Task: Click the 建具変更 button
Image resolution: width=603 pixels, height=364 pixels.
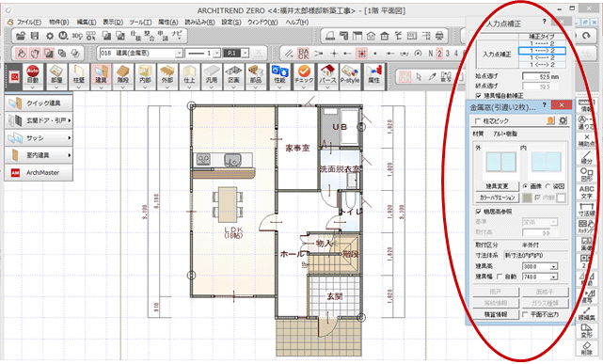Action: click(x=498, y=186)
